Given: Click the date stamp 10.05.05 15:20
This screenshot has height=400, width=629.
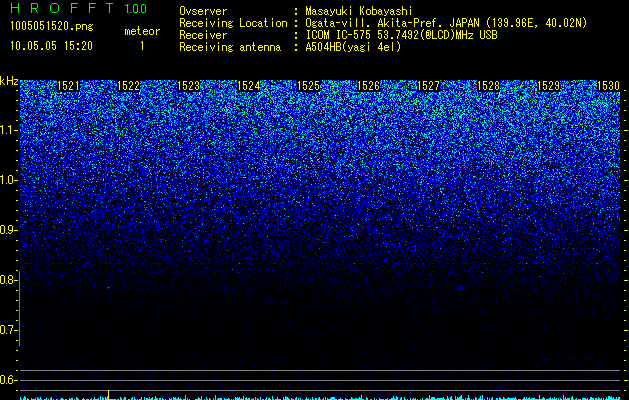Looking at the screenshot, I should [51, 46].
